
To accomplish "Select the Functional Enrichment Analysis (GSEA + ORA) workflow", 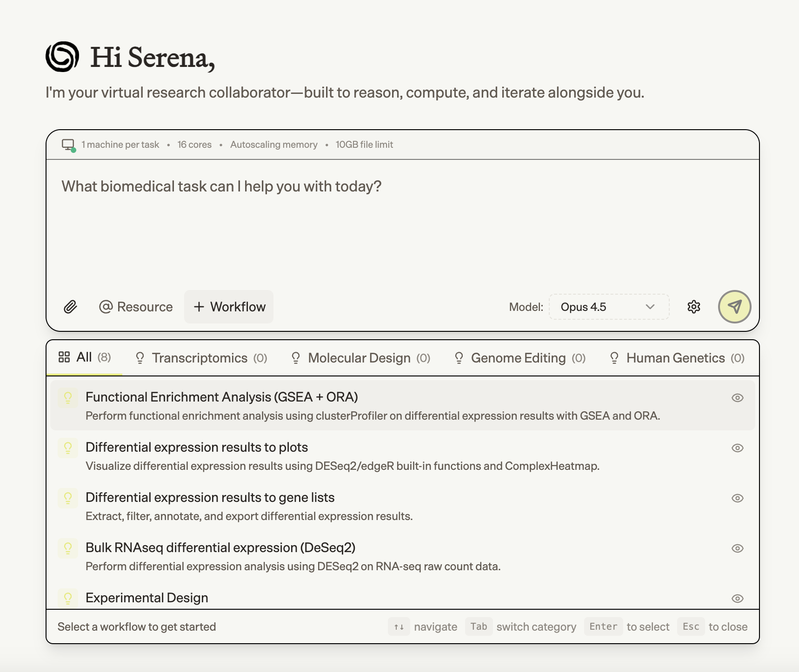I will pos(402,405).
